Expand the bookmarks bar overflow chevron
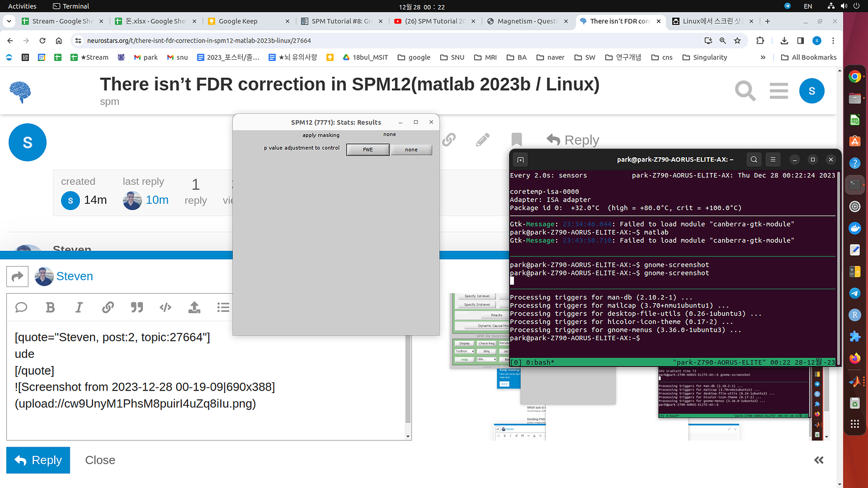 tap(762, 57)
